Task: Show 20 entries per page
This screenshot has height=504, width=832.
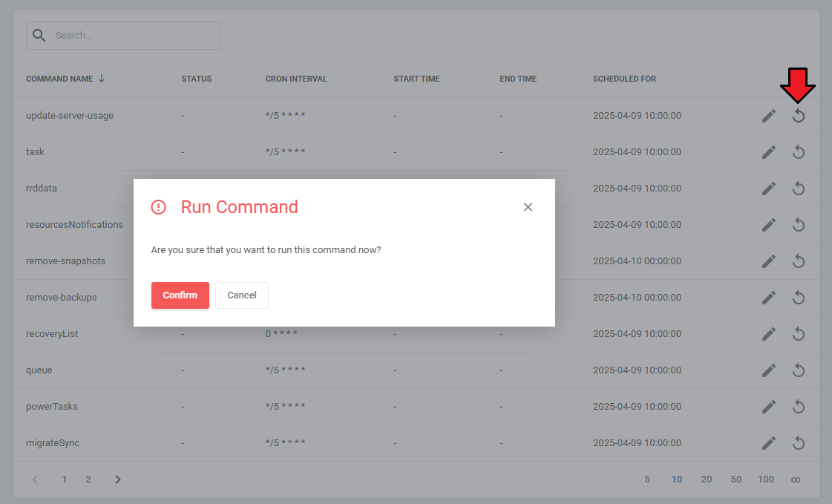Action: tap(707, 480)
